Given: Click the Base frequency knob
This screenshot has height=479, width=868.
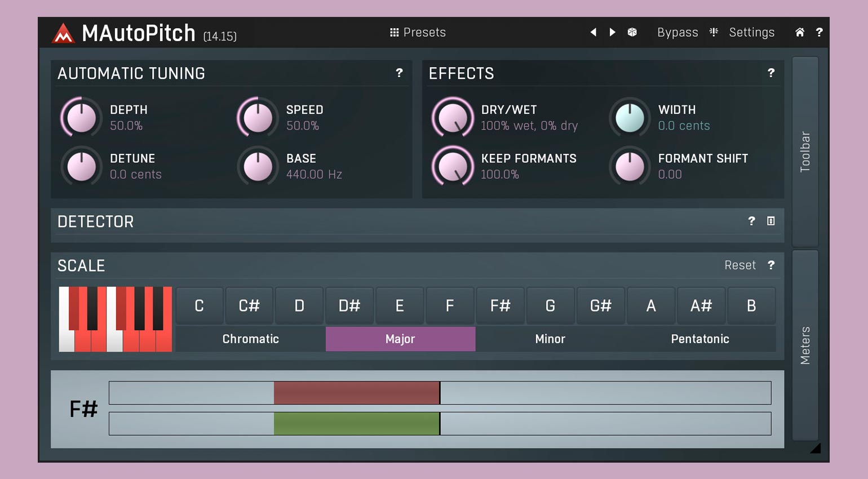Looking at the screenshot, I should pyautogui.click(x=258, y=166).
